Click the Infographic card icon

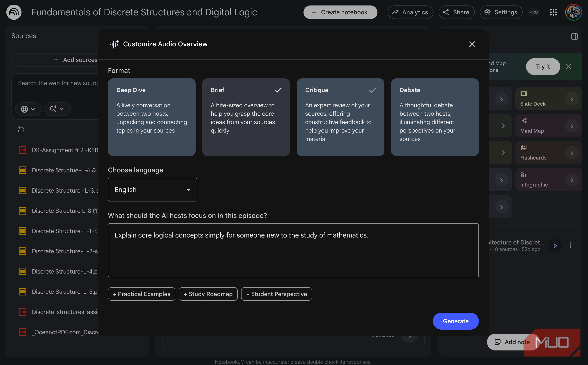tap(524, 174)
